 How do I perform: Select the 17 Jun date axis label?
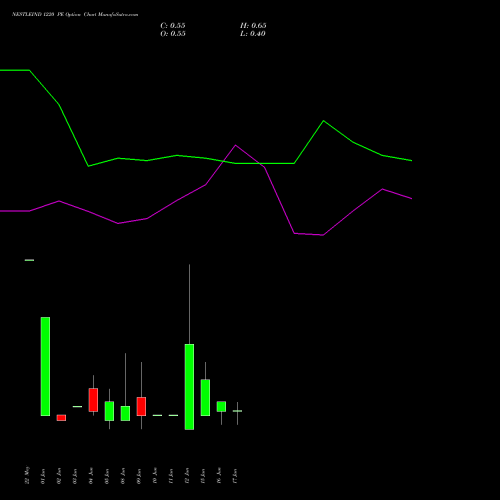(235, 476)
